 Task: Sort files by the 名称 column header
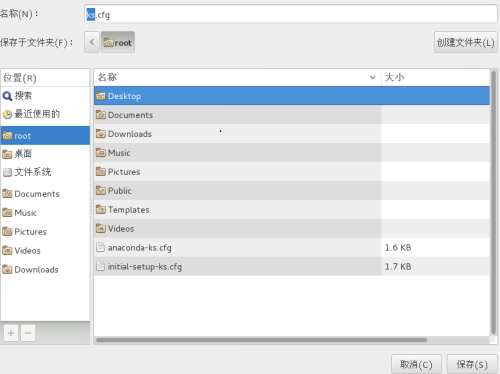point(237,77)
